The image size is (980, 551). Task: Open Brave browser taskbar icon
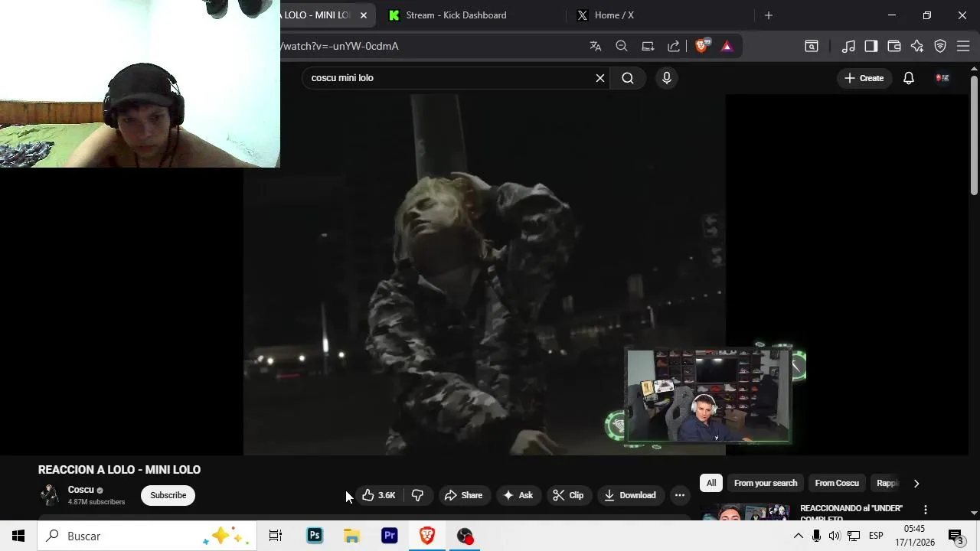point(427,536)
